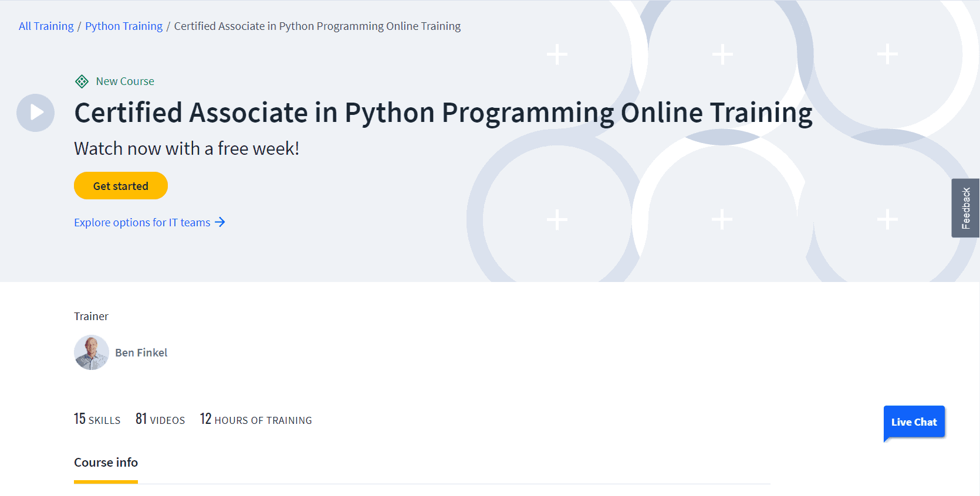Click the green New Course diamond icon
Image resolution: width=980 pixels, height=496 pixels.
tap(82, 81)
